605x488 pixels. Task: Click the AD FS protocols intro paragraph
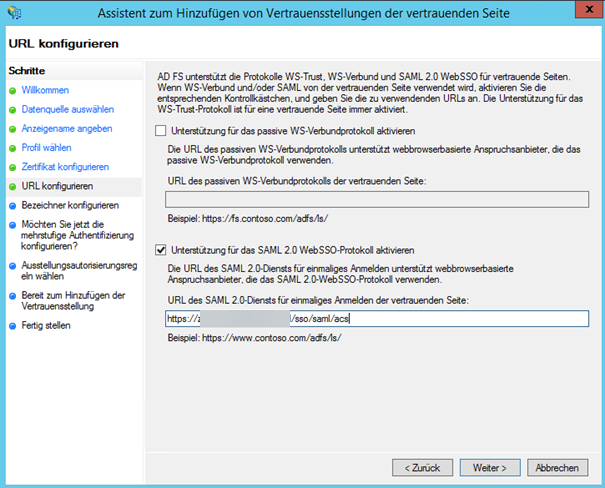(x=370, y=93)
